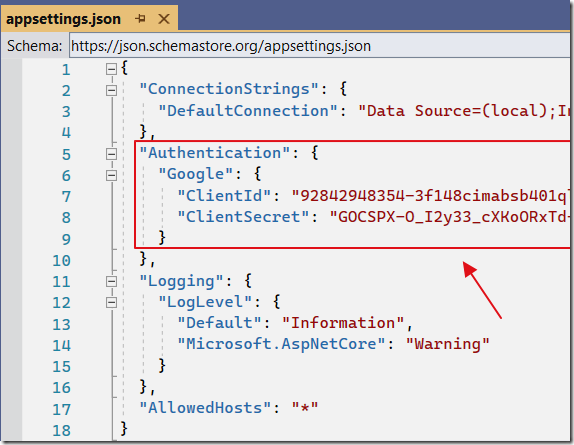Screen dimensions: 574x445
Task: Click the "Microsoft.AspNetCore" key
Action: click(281, 344)
